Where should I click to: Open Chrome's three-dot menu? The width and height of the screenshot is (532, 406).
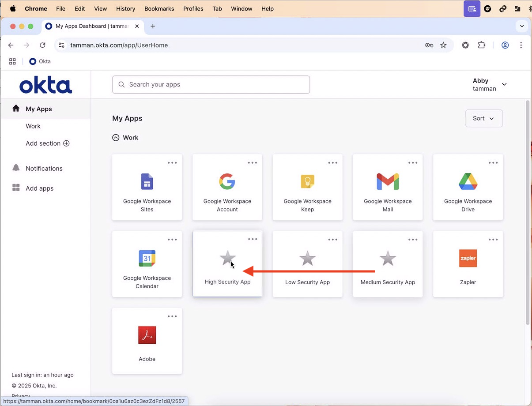pyautogui.click(x=521, y=45)
